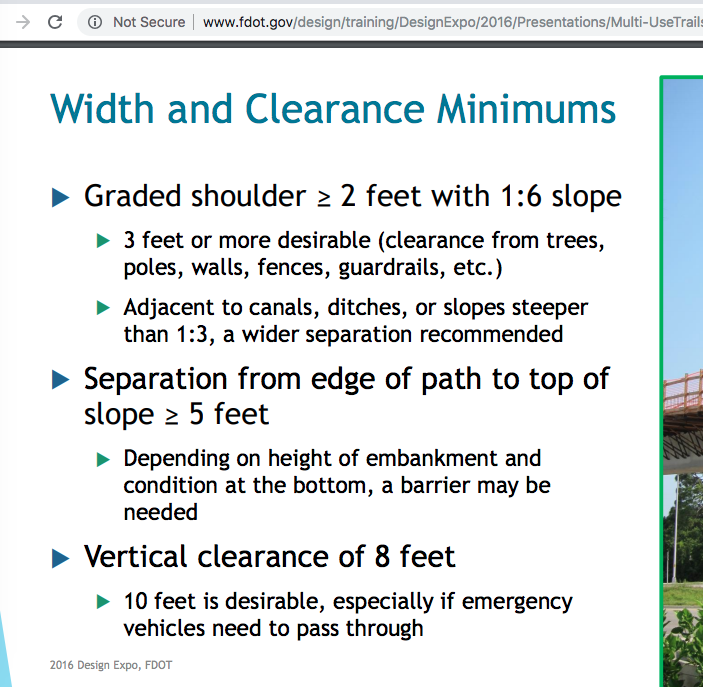The width and height of the screenshot is (703, 687).
Task: Click the browser forward arrow
Action: click(22, 21)
